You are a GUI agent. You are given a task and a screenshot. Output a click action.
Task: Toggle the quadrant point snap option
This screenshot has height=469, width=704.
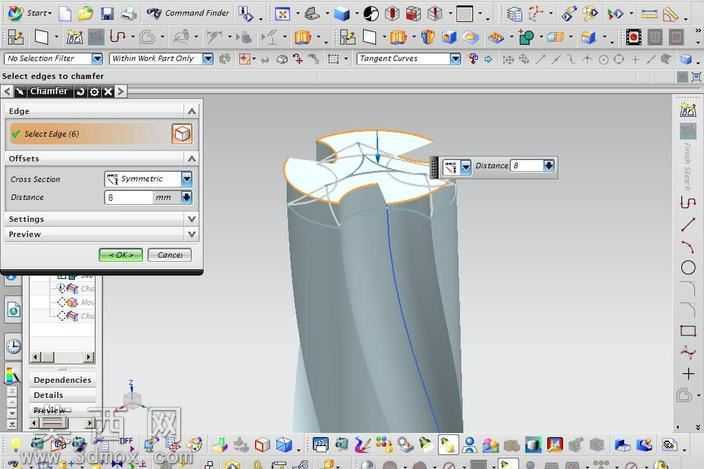tap(619, 59)
